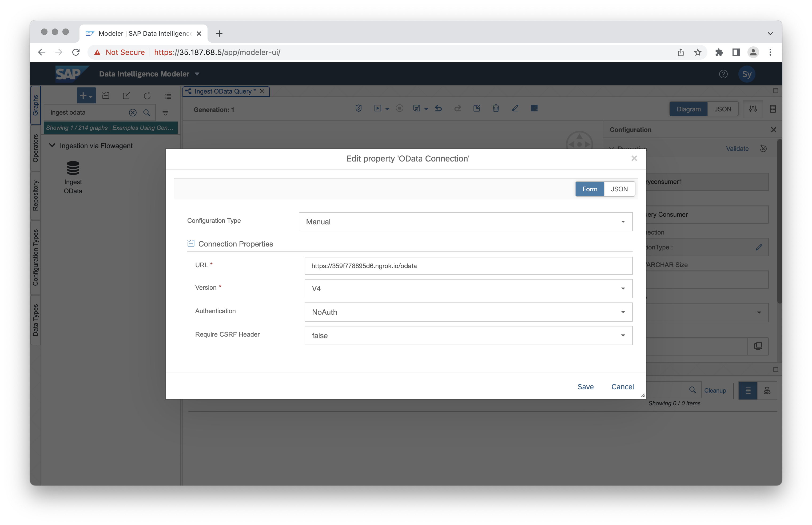Open the auto-layout tool in the toolbar
The width and height of the screenshot is (812, 525).
click(x=534, y=108)
